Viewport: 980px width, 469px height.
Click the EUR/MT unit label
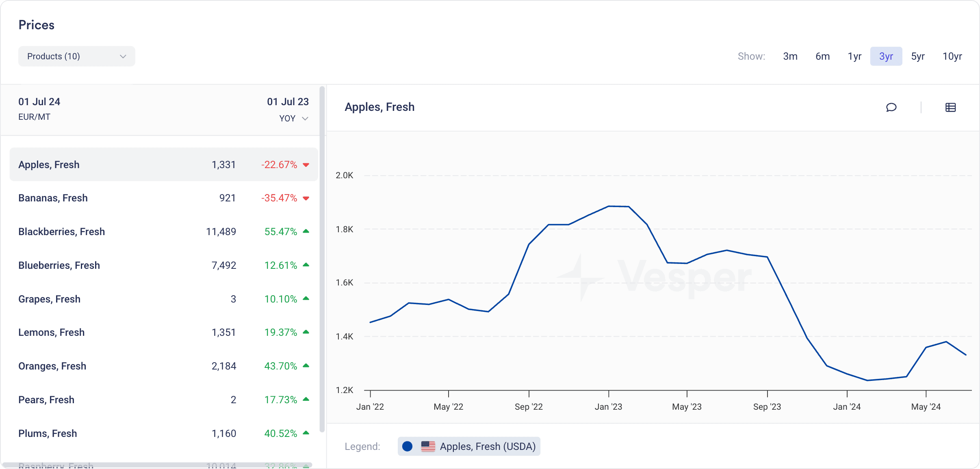point(35,117)
